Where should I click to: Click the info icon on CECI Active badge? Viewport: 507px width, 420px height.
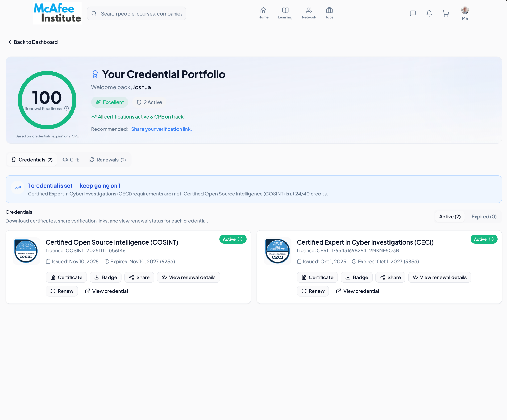(x=491, y=239)
